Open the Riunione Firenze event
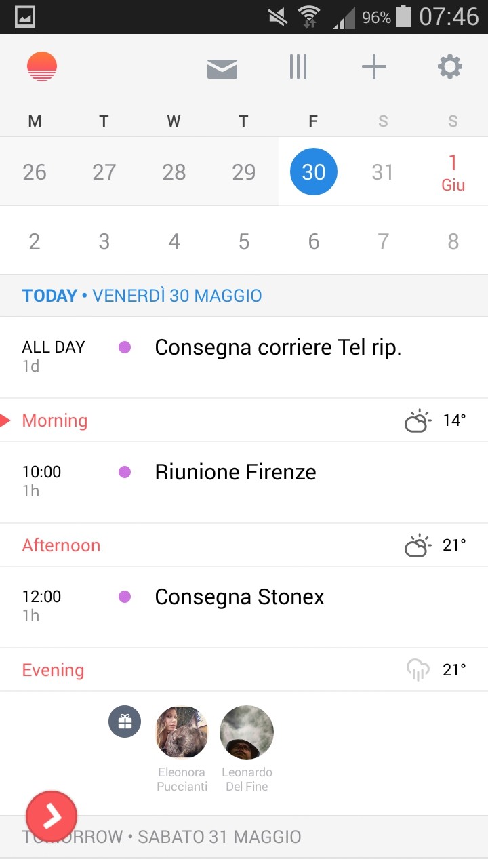The width and height of the screenshot is (488, 868). 235,472
